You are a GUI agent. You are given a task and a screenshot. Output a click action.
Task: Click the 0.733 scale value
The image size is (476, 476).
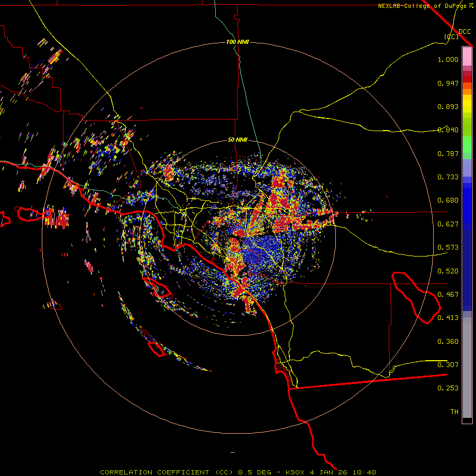pos(448,177)
